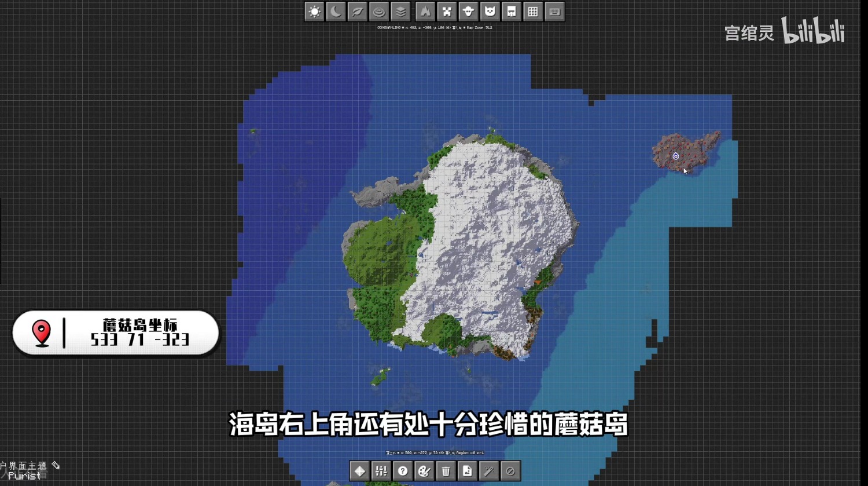The width and height of the screenshot is (868, 486).
Task: Click the "Purist" theme text
Action: tap(24, 476)
